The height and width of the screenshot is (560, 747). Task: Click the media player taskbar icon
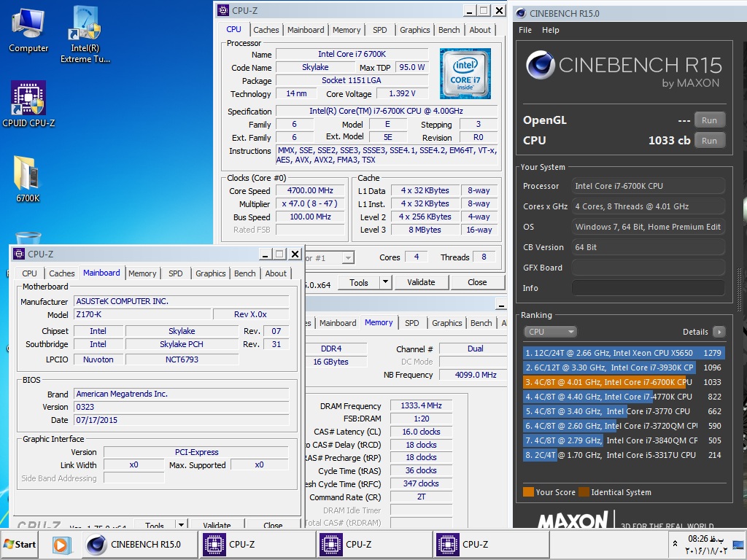61,545
